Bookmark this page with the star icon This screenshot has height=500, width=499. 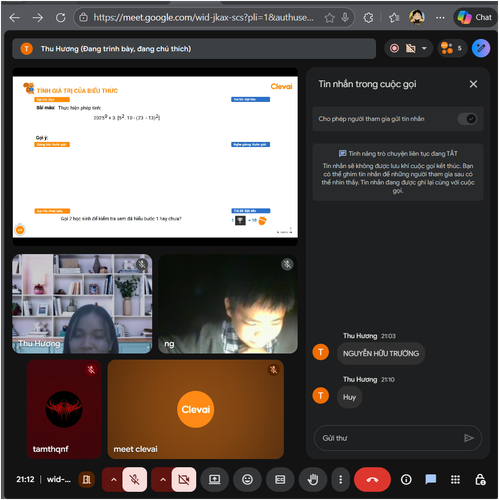tap(329, 18)
